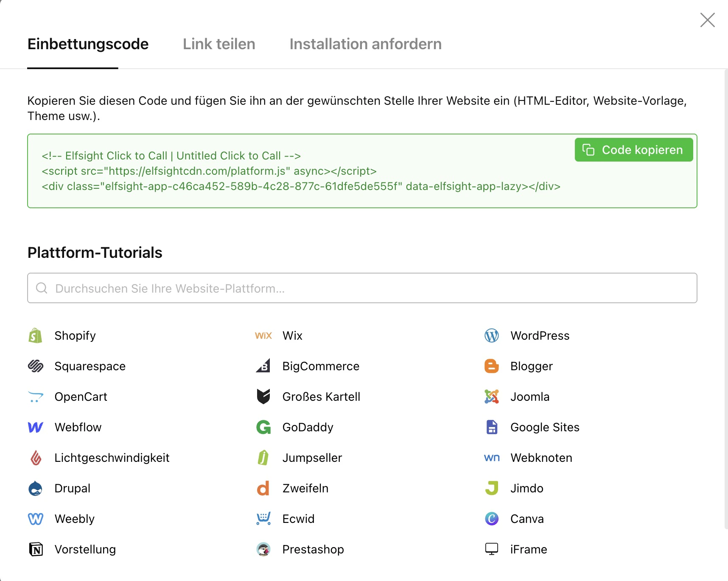This screenshot has height=581, width=728.
Task: Click the Blogger logo icon
Action: [x=492, y=366]
